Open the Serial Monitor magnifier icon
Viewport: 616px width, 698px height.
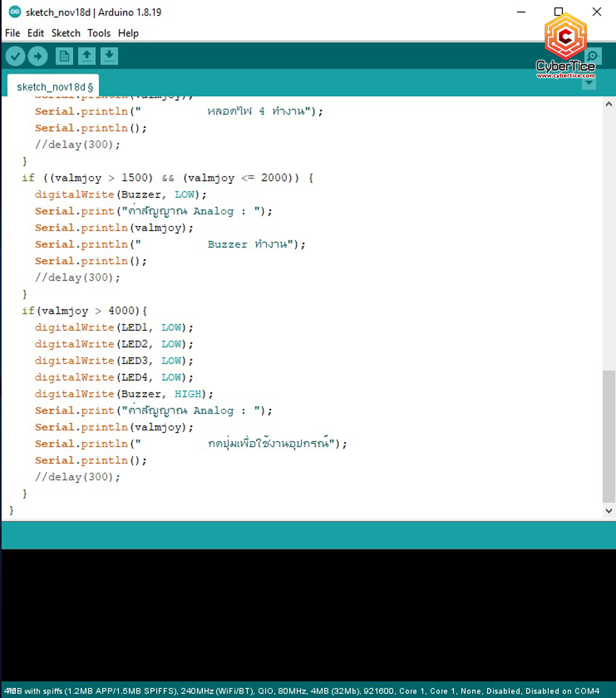(593, 56)
